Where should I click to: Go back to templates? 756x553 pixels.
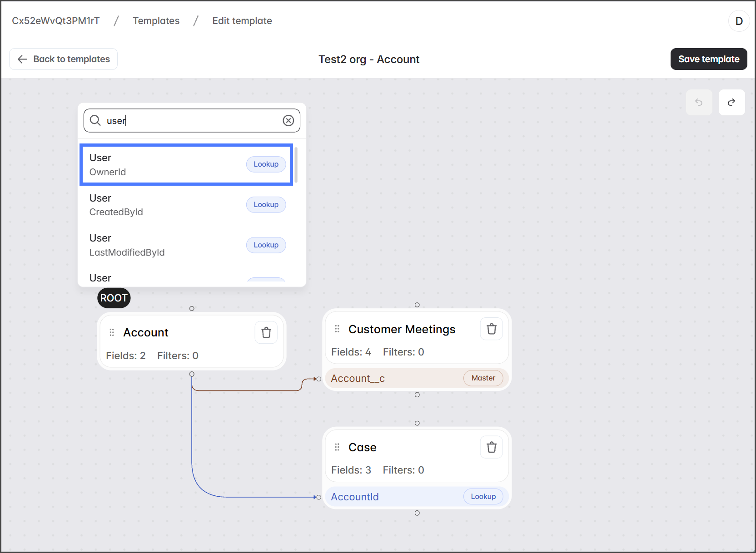[64, 59]
